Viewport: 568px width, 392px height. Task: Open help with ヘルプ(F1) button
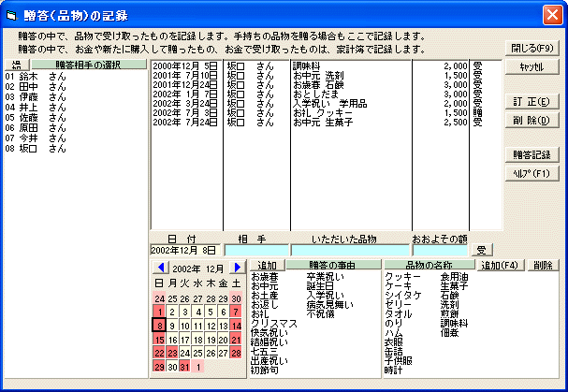(532, 173)
